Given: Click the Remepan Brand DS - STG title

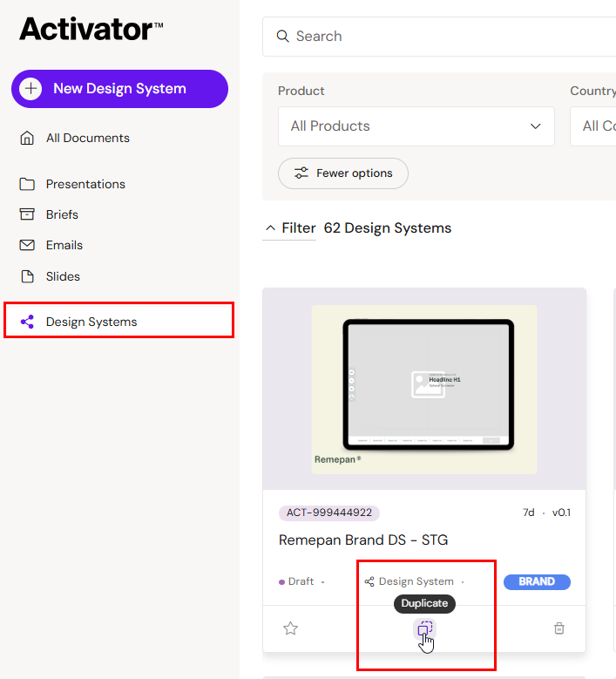Looking at the screenshot, I should point(363,540).
